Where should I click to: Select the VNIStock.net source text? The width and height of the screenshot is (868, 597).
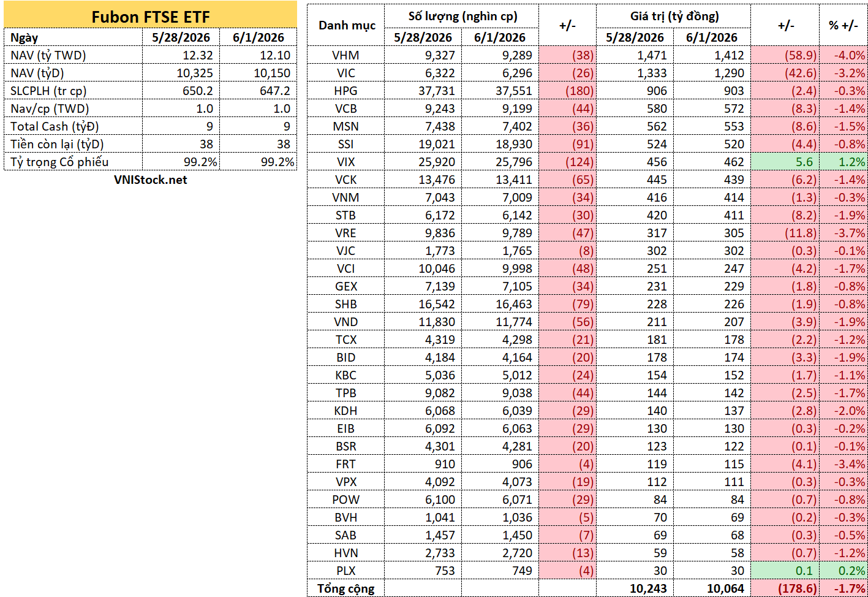150,180
